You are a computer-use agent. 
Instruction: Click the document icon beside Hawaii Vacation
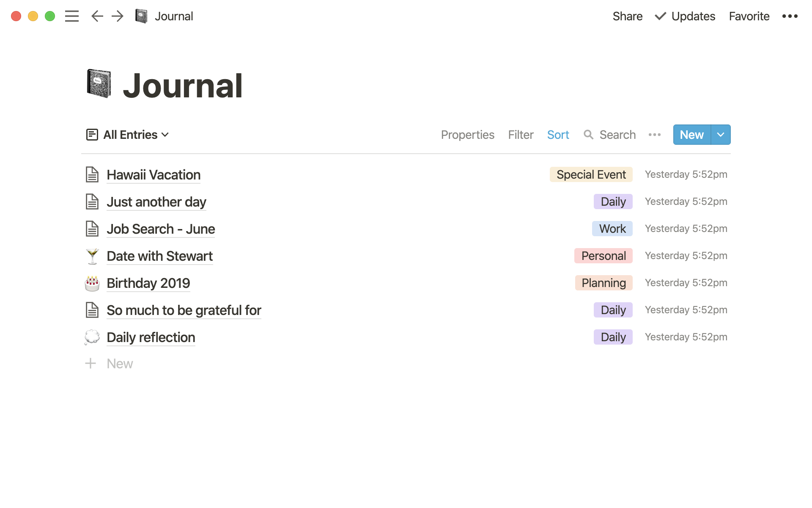(x=92, y=175)
